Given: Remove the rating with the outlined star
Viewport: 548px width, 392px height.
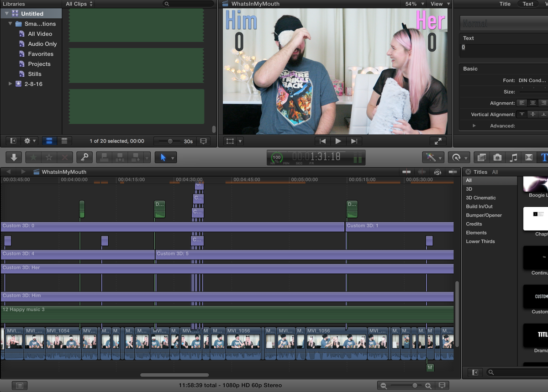Looking at the screenshot, I should (49, 157).
